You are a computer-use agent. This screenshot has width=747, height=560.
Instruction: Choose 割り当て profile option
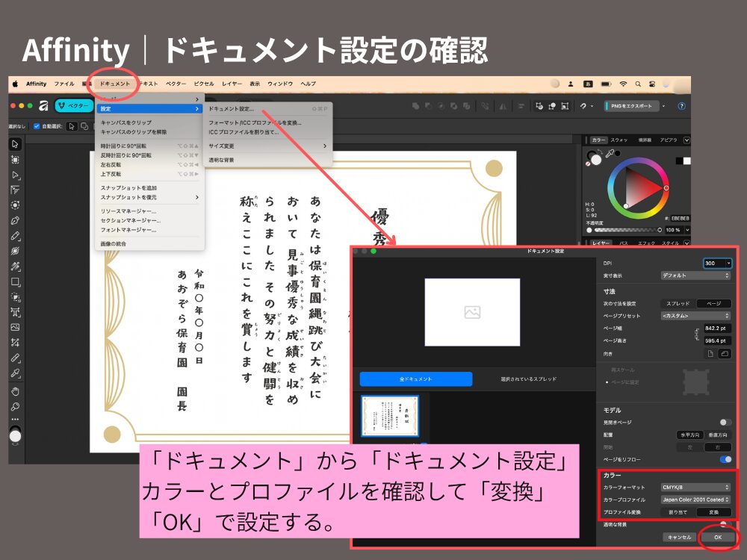(x=678, y=512)
